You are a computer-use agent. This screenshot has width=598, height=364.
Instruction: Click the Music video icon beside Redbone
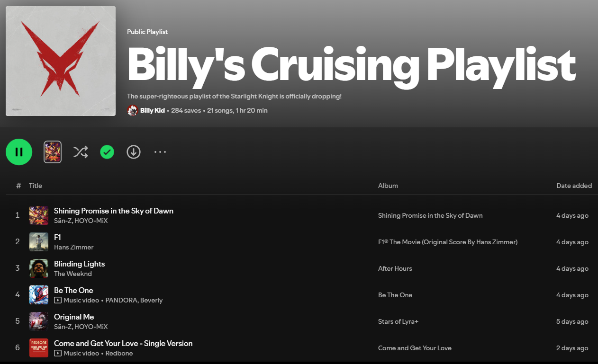coord(57,353)
